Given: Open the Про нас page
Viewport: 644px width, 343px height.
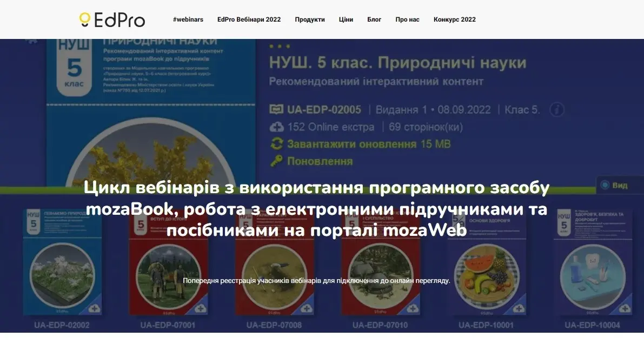Looking at the screenshot, I should click(407, 19).
